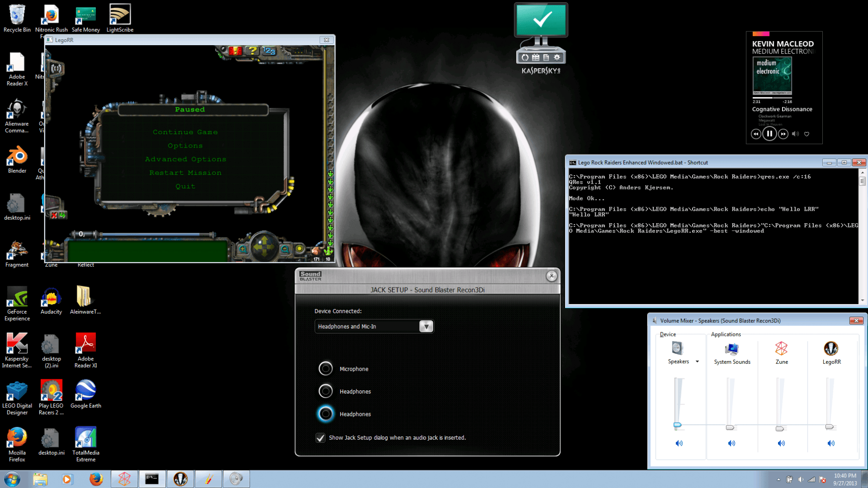The width and height of the screenshot is (868, 488).
Task: Click the medium electronic album art thumbnail
Action: coord(772,76)
